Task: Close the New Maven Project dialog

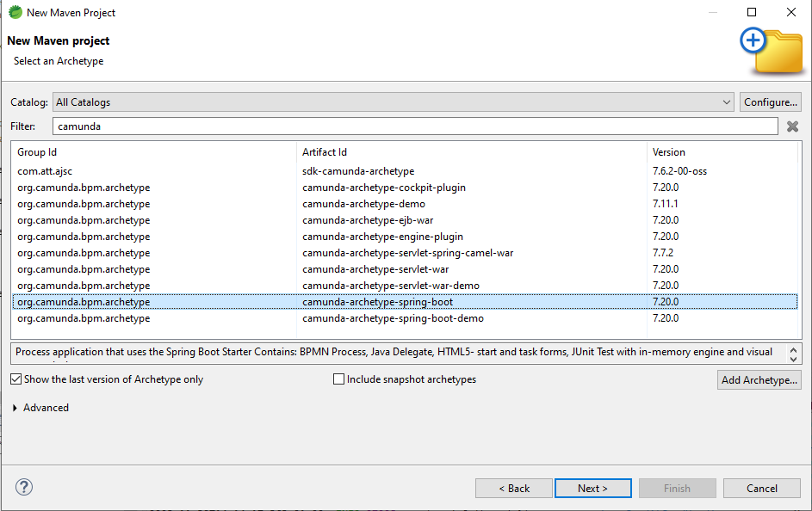Action: 790,12
